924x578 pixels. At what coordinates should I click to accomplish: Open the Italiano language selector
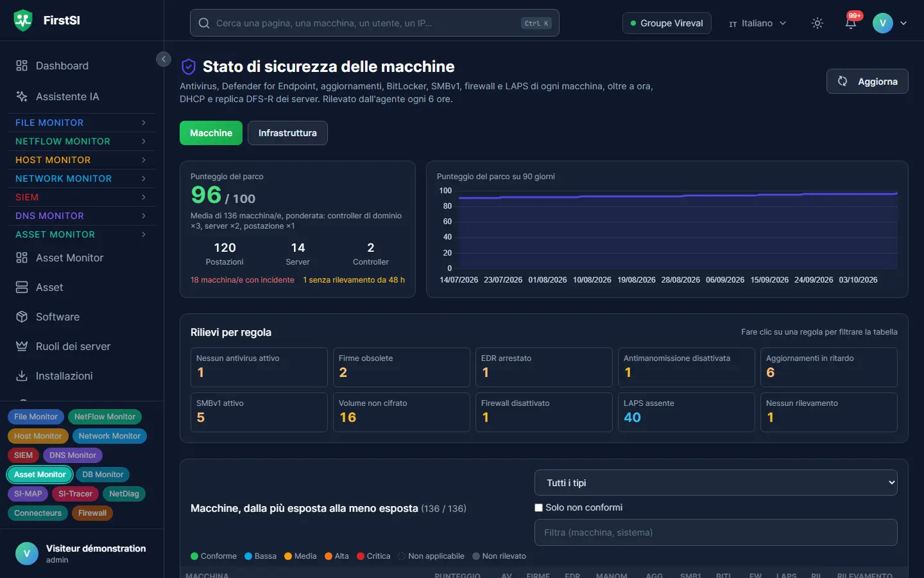pyautogui.click(x=757, y=23)
